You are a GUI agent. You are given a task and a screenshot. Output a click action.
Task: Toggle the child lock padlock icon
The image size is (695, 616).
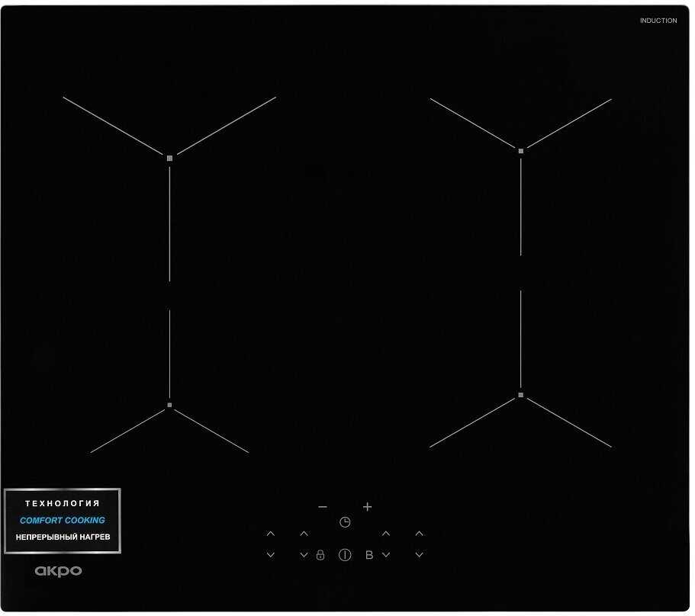320,555
